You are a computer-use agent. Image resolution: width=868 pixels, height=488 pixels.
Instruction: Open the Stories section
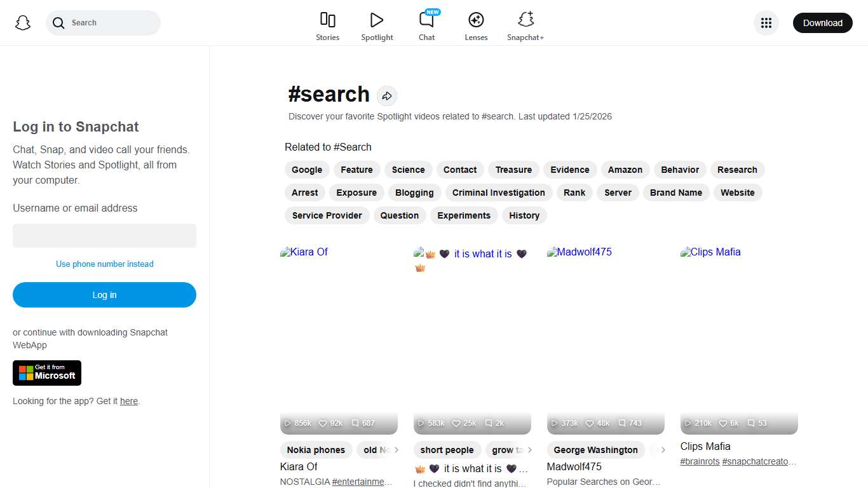click(327, 24)
